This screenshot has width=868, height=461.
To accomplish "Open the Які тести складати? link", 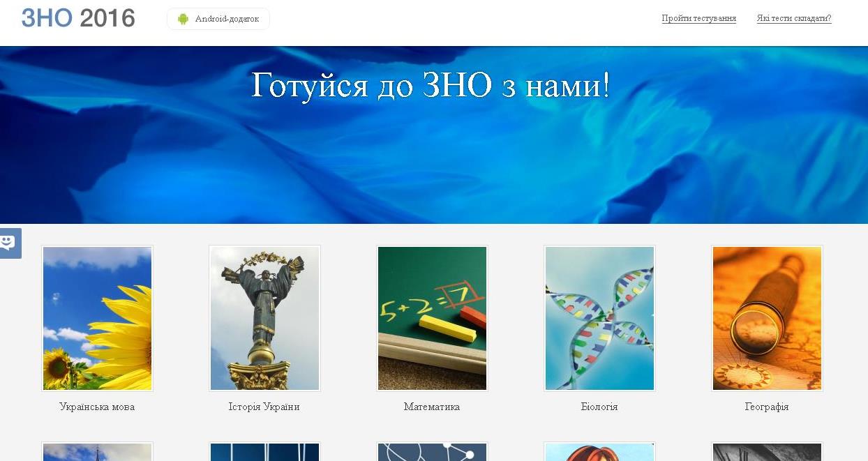I will tap(794, 19).
